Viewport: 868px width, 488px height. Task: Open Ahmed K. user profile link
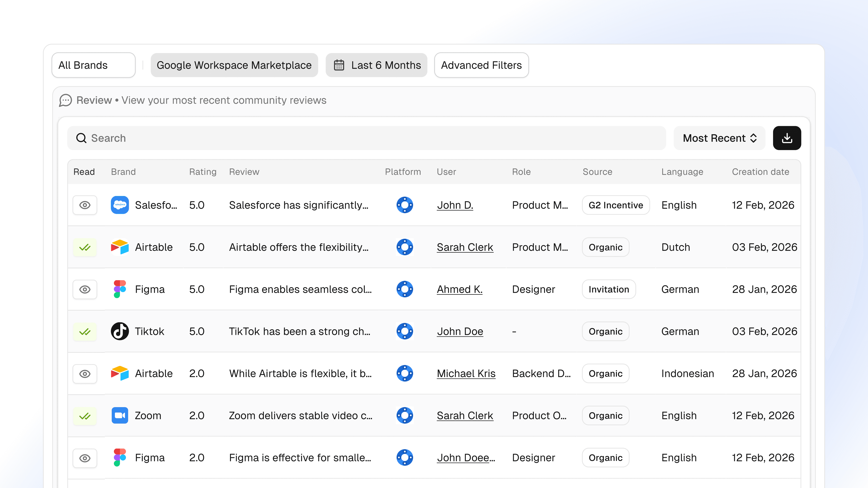pos(460,289)
